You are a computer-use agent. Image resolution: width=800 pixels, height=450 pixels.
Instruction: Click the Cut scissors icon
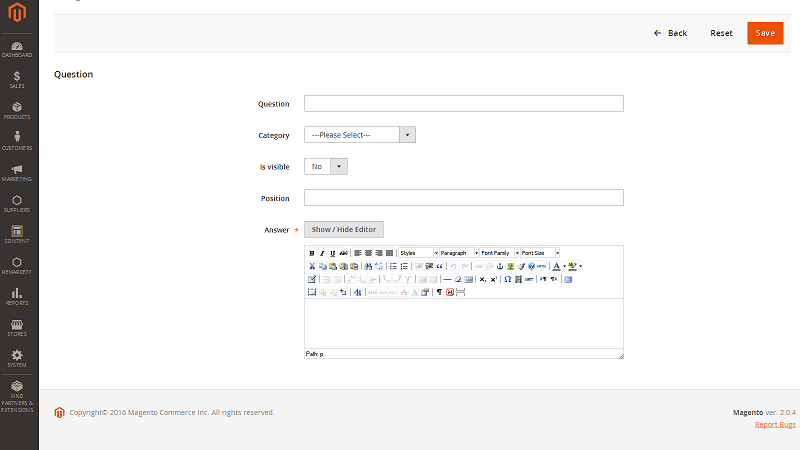pos(312,266)
